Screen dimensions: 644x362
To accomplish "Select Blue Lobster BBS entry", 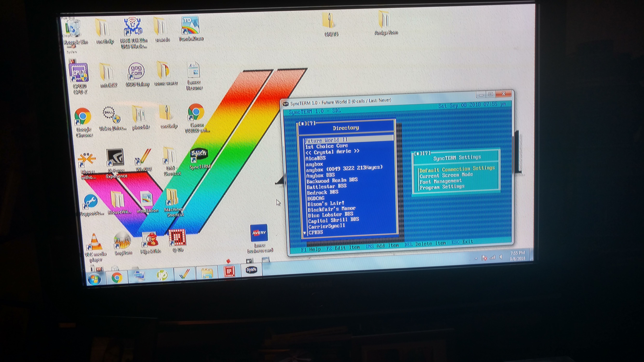I will tap(331, 215).
